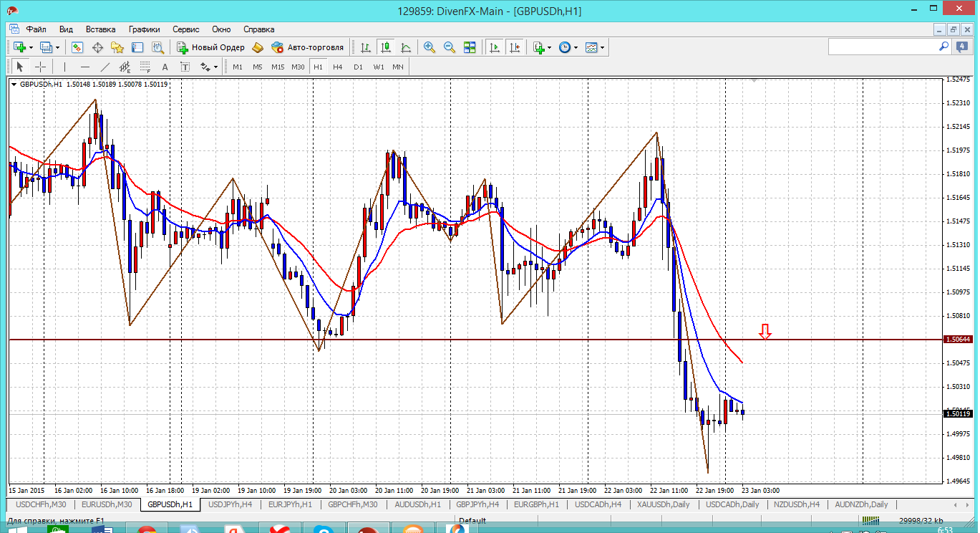980x533 pixels.
Task: Switch to the EURJPYh,H1 chart tab
Action: [x=289, y=504]
